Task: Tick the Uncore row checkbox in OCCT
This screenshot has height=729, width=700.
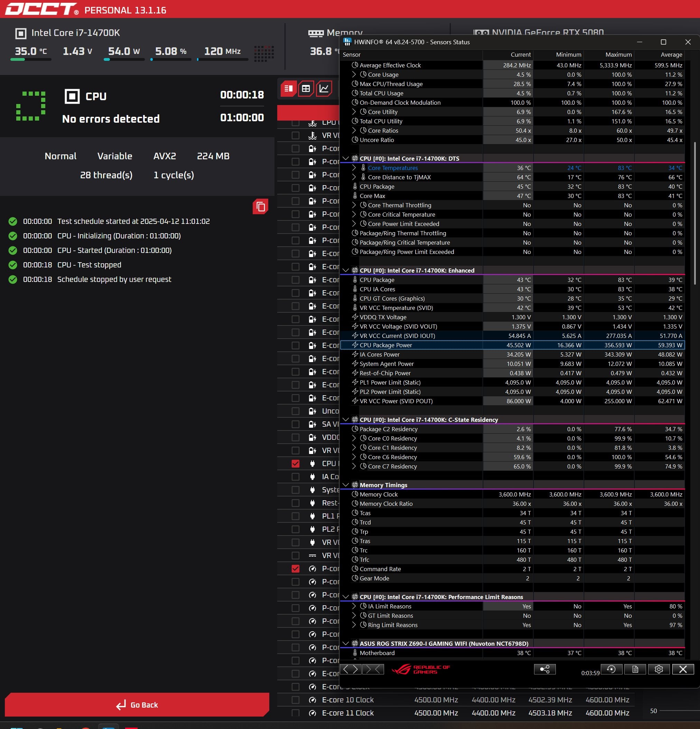Action: coord(296,411)
